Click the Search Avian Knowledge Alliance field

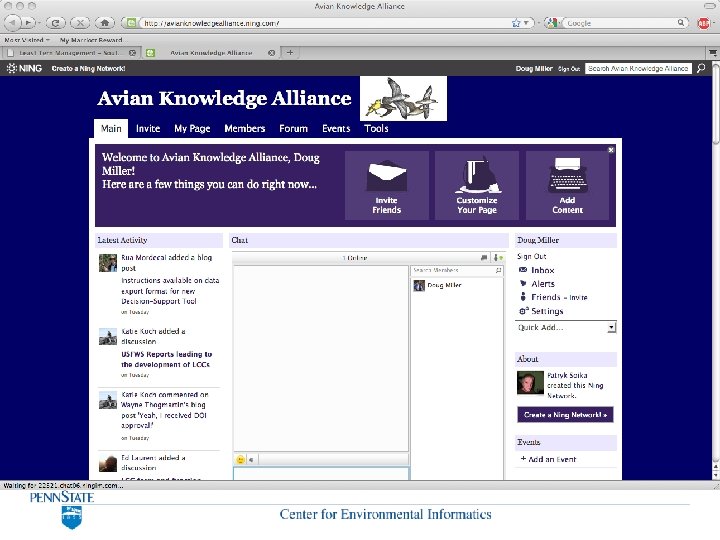click(x=638, y=68)
